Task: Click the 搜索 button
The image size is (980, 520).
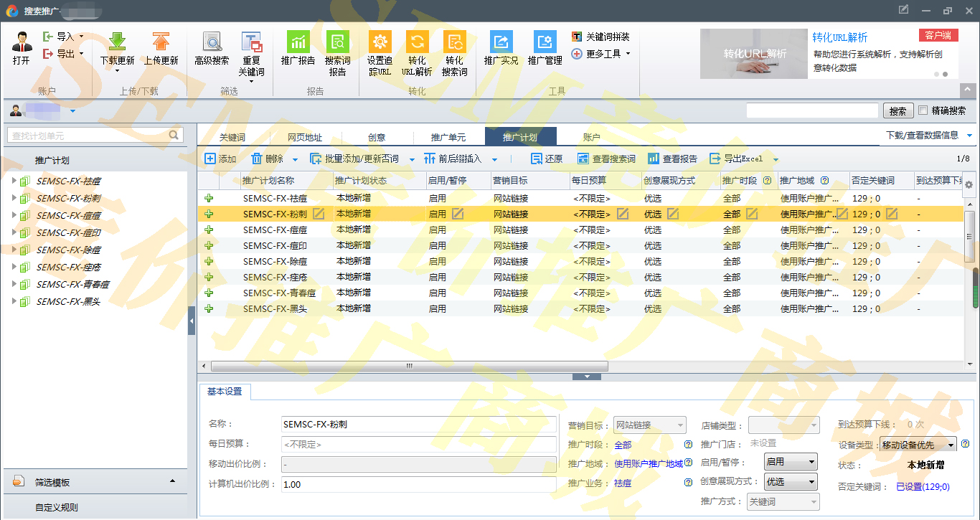Action: tap(897, 111)
